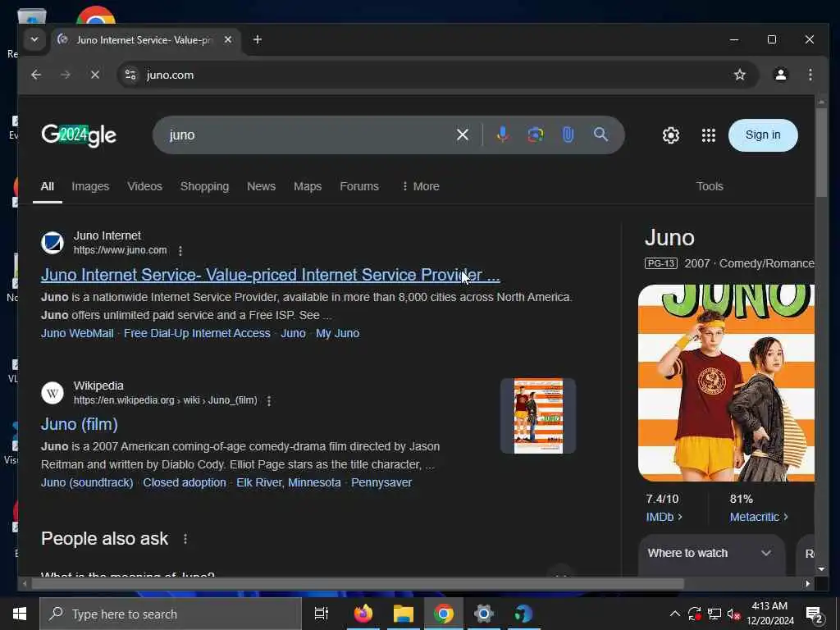Open the notification center icon
The image size is (840, 630).
point(815,615)
